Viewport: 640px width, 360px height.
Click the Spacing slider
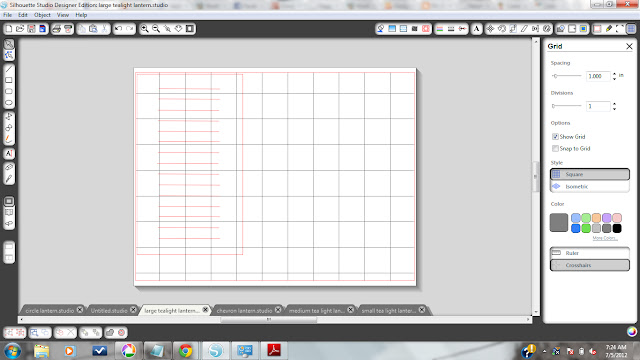click(567, 76)
